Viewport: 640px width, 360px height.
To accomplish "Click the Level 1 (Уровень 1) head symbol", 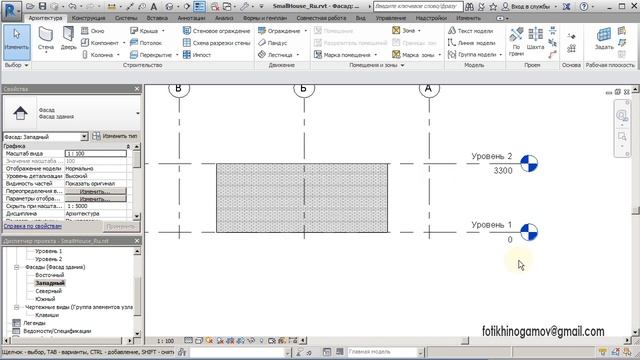I will coord(529,232).
